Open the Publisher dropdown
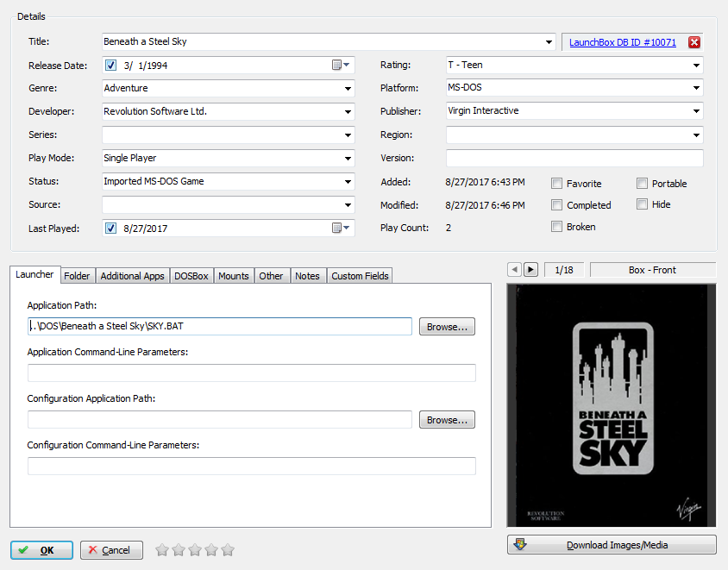This screenshot has height=570, width=728. [696, 111]
